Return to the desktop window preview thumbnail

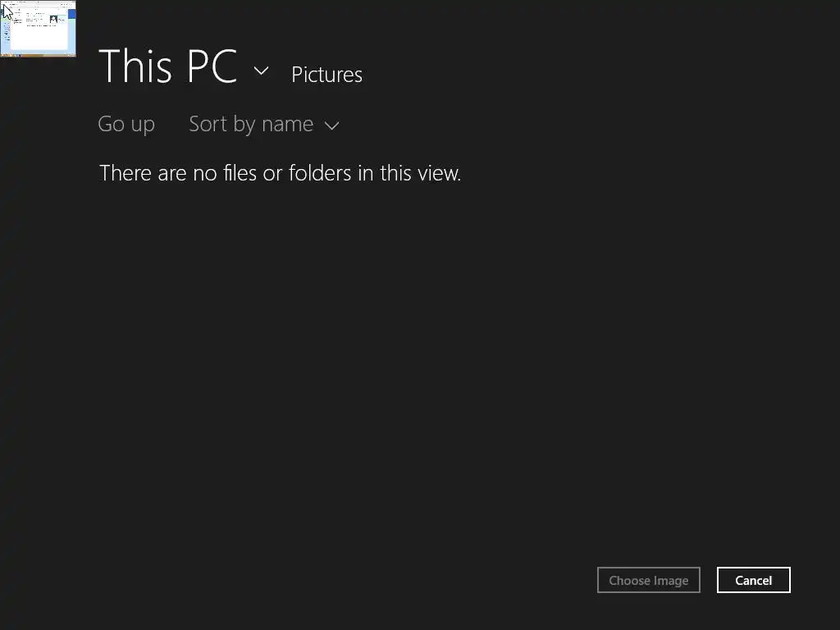pos(39,29)
